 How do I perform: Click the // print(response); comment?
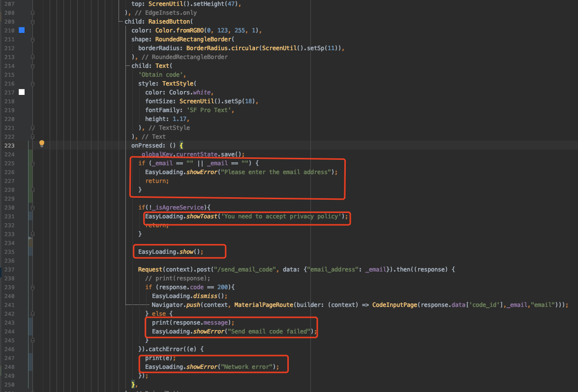[178, 278]
